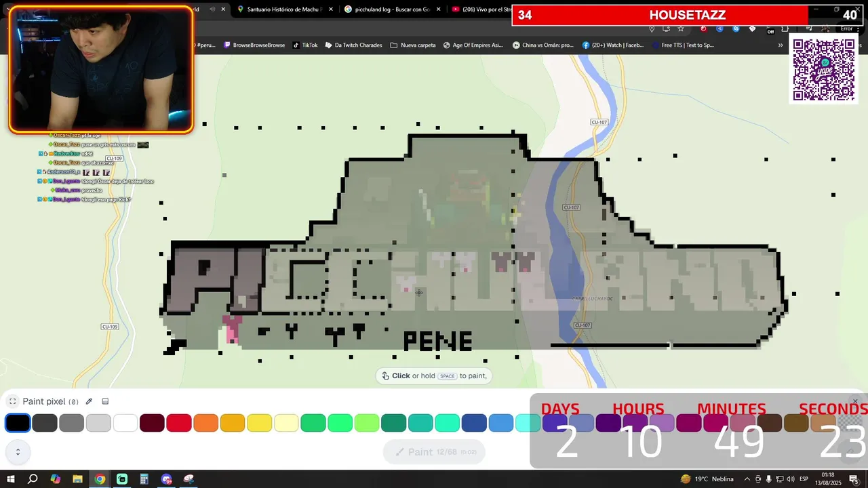Click the eraser icon beside Paint pixel
This screenshot has height=488, width=868.
105,401
